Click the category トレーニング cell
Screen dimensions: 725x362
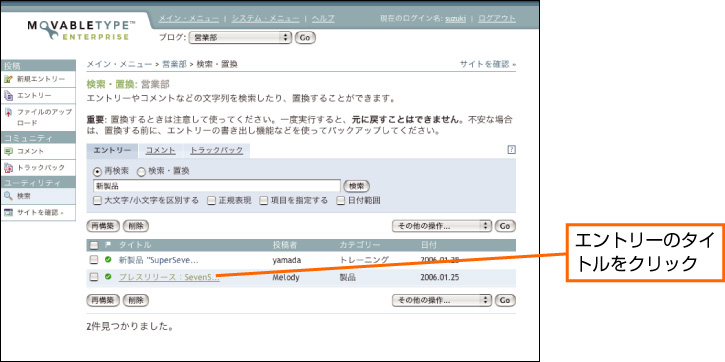point(364,260)
